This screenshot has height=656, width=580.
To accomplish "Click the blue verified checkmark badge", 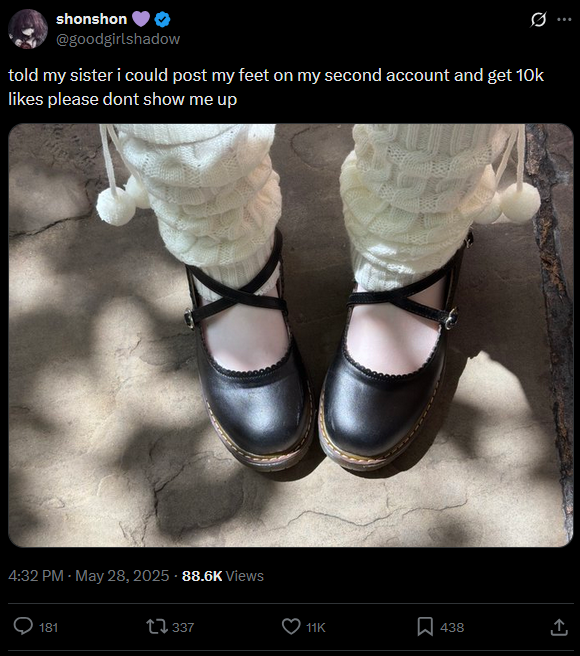I will click(x=162, y=19).
